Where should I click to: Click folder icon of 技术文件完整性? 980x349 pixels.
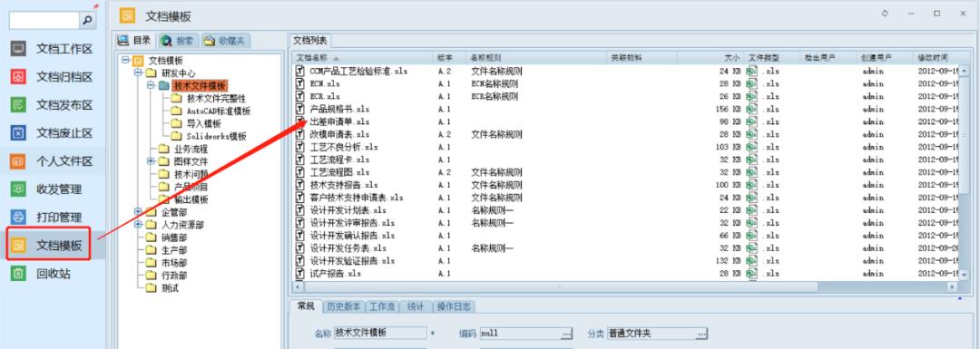(176, 99)
